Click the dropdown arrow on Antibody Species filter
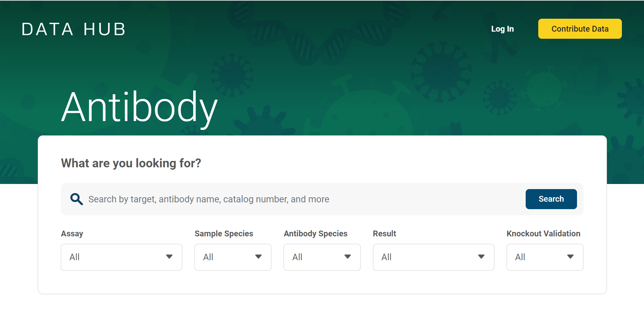Screen dimensions: 644x336 coord(348,257)
